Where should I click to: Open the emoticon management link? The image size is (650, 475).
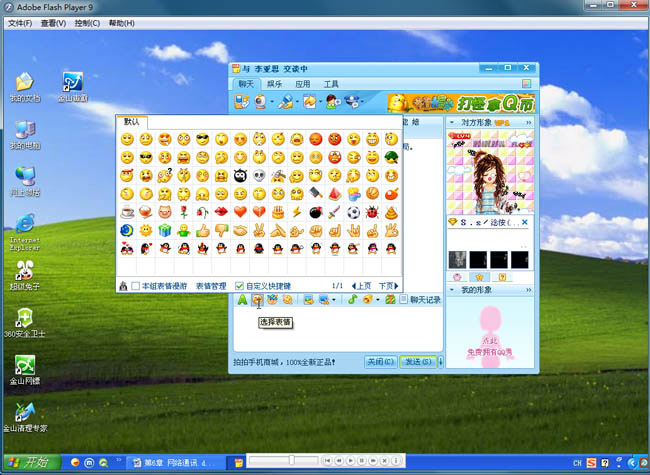tap(211, 286)
